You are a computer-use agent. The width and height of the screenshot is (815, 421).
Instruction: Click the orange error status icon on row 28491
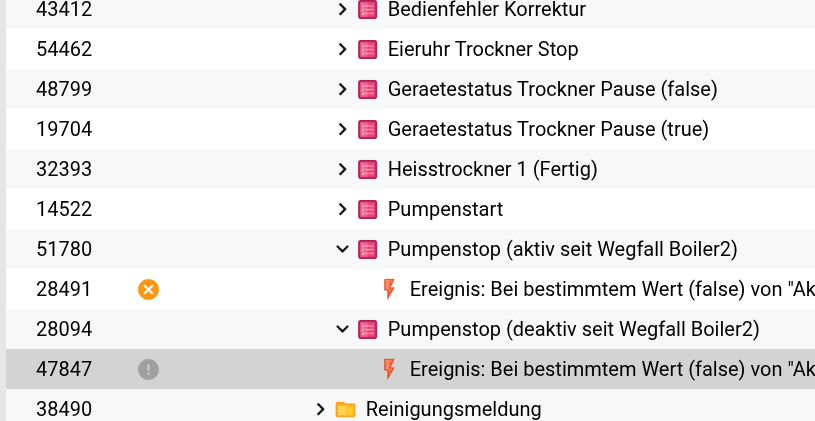tap(148, 290)
